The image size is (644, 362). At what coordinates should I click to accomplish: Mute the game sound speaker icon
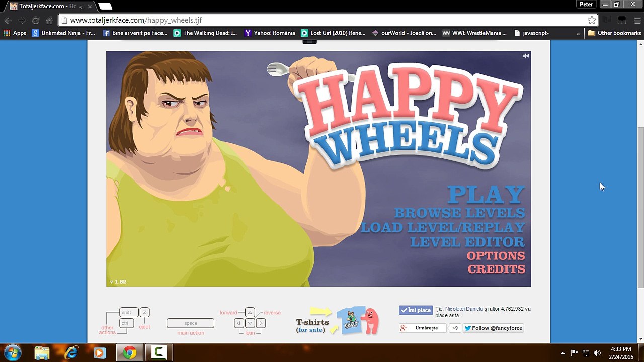(x=525, y=56)
